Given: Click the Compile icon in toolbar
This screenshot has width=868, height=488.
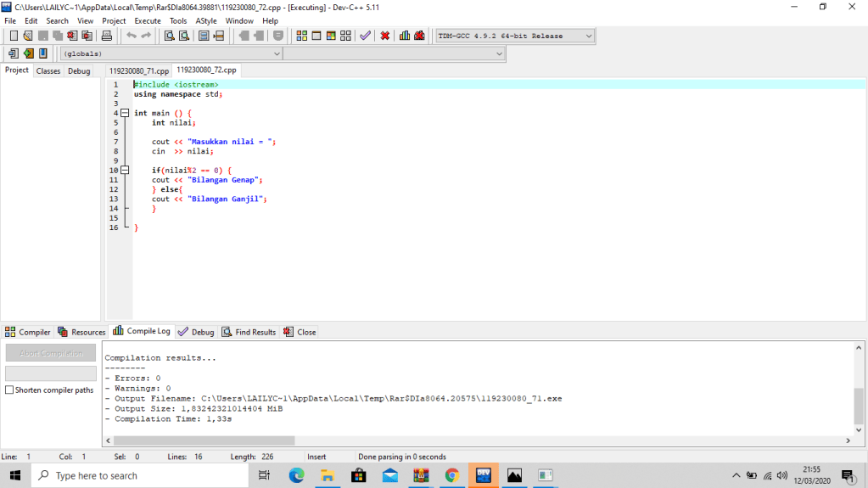Looking at the screenshot, I should [302, 36].
